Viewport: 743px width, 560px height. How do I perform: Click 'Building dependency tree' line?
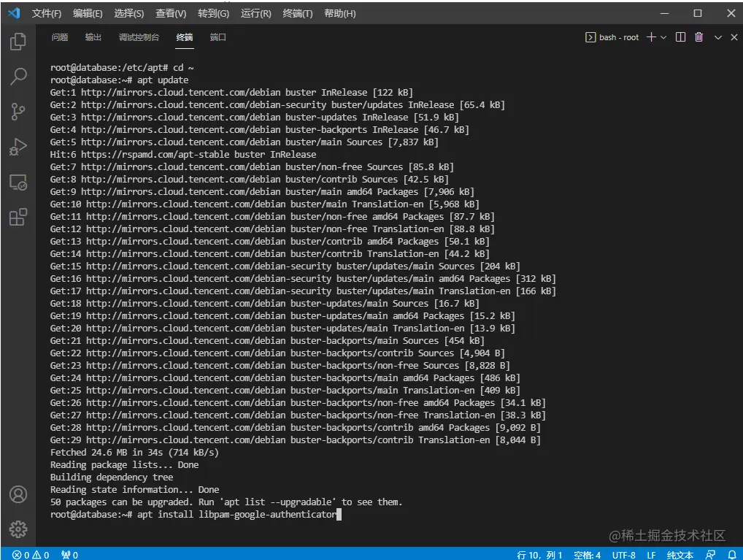(112, 477)
